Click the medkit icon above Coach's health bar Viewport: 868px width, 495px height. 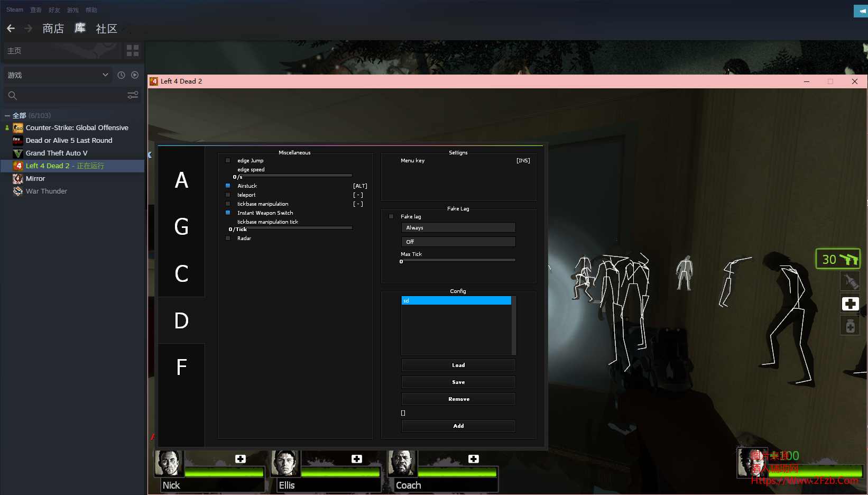474,459
